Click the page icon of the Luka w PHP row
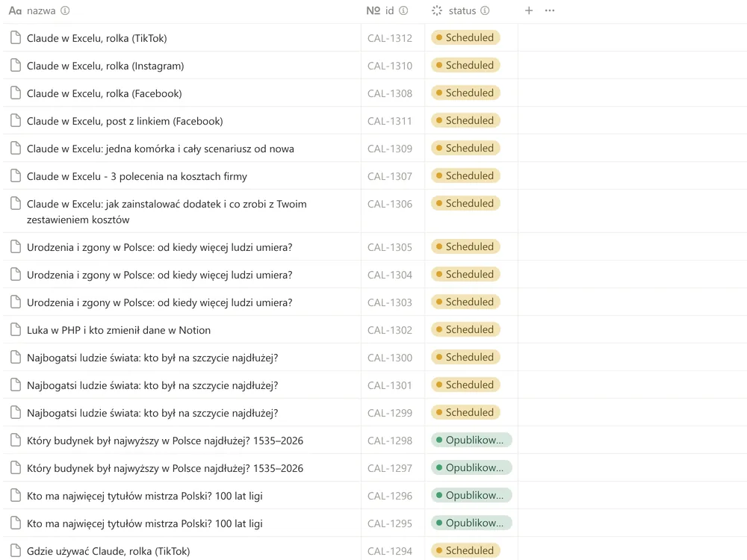The image size is (747, 560). [16, 329]
